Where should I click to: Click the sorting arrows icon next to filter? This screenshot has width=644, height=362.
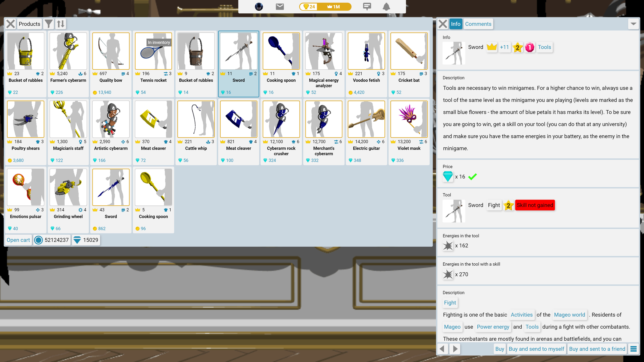coord(61,24)
